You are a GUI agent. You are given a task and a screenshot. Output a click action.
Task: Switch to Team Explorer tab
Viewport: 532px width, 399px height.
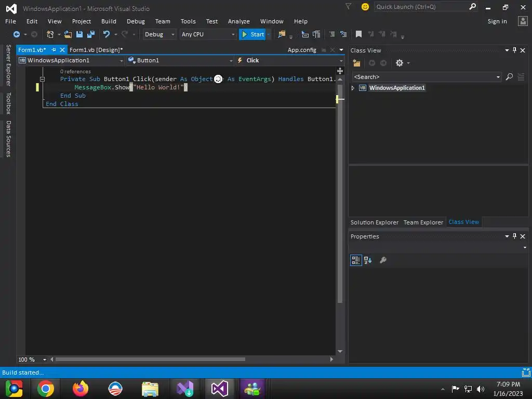click(423, 222)
